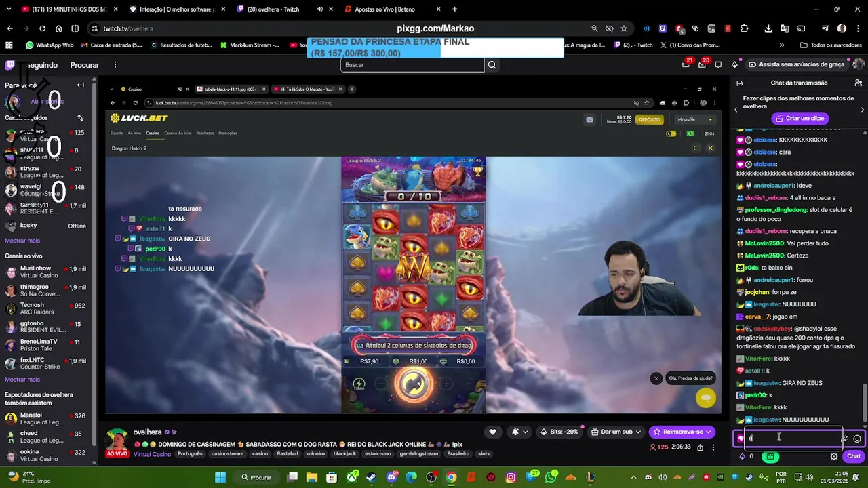The height and width of the screenshot is (488, 868).
Task: Open Windows Start button in taskbar
Action: 220,477
